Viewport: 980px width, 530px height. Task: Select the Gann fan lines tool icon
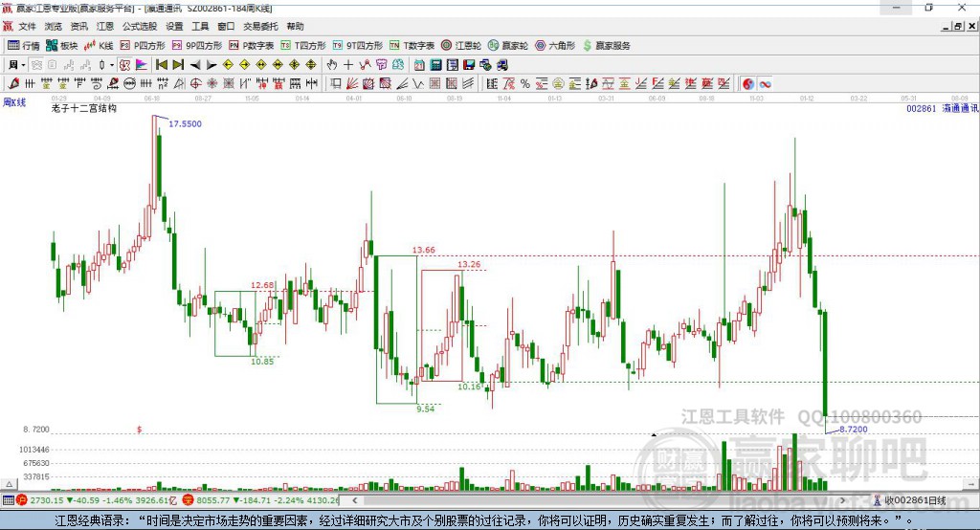(x=352, y=84)
